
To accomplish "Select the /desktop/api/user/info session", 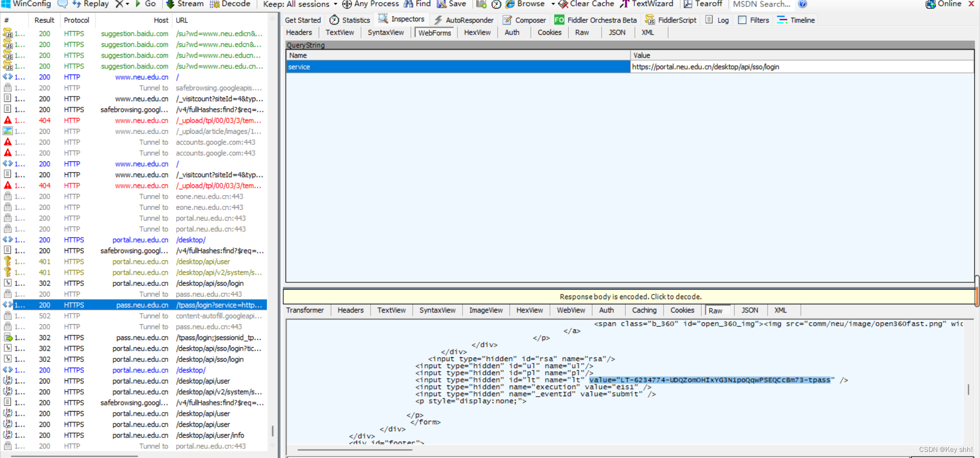I will (134, 436).
